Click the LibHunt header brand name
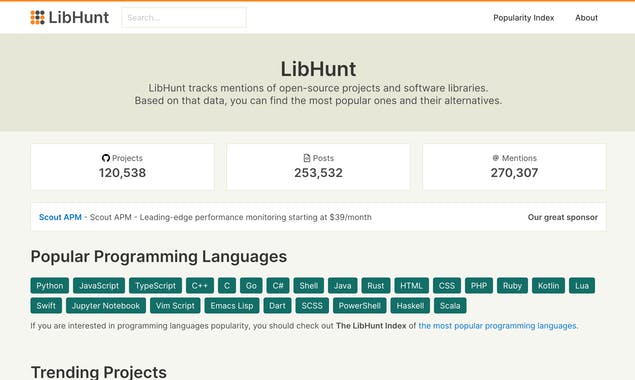Viewport: 635px width, 380px height. (x=79, y=17)
